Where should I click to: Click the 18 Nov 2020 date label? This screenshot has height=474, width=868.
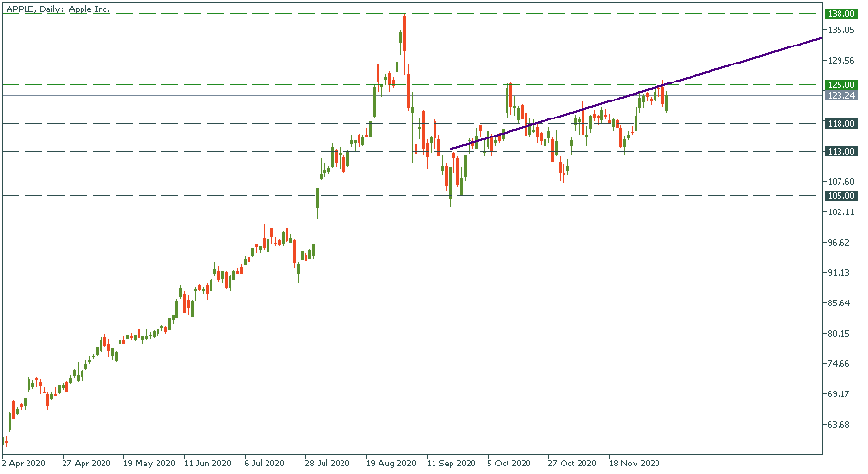point(633,464)
